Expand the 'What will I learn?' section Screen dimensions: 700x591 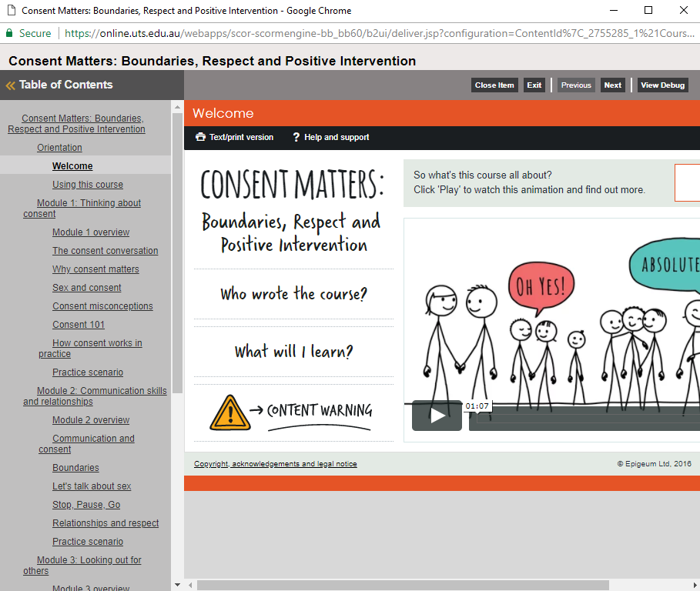[293, 352]
